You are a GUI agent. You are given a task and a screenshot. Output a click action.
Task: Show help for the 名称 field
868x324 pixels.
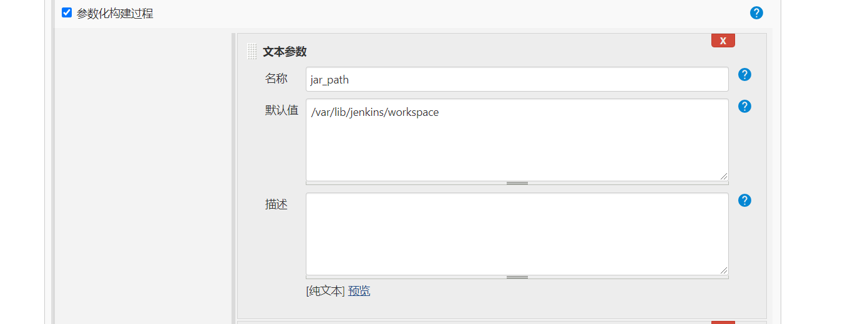point(744,75)
